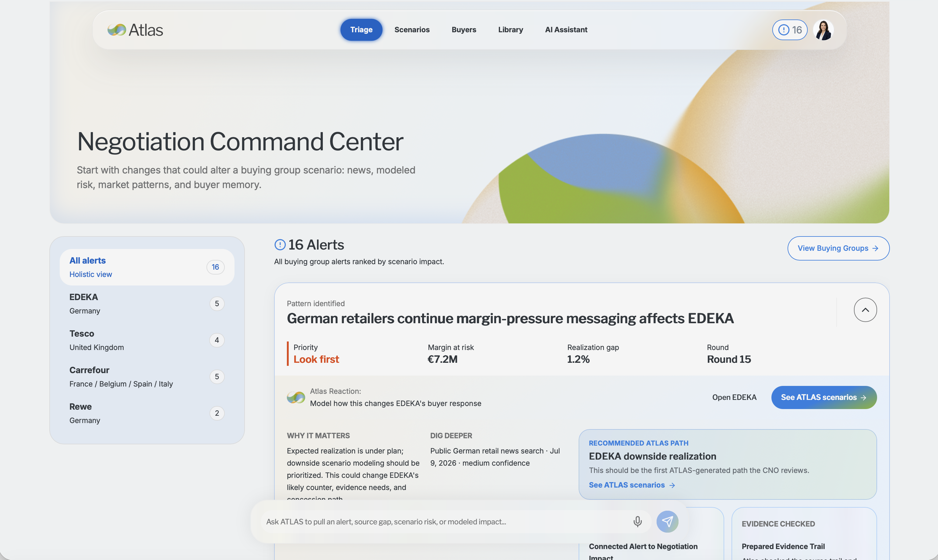Click the 4 count badge on Tesco
938x560 pixels.
pyautogui.click(x=217, y=340)
